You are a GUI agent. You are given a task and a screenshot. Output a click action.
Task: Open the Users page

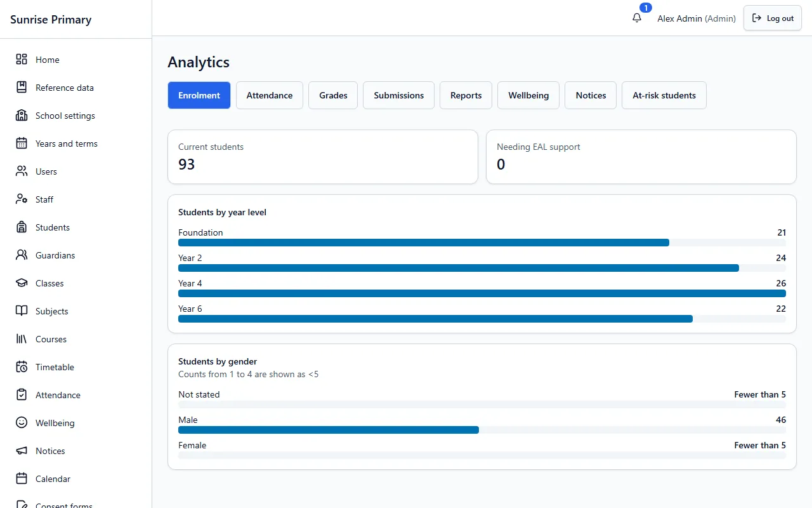[76, 171]
